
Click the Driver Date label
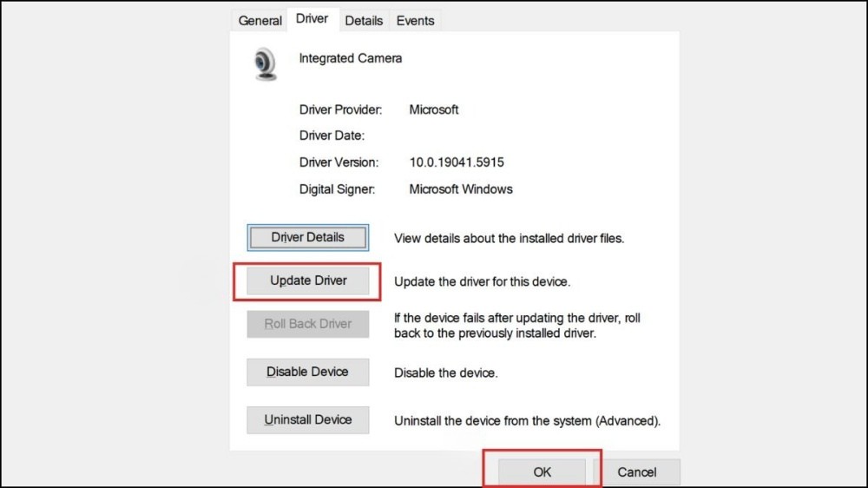pos(332,135)
